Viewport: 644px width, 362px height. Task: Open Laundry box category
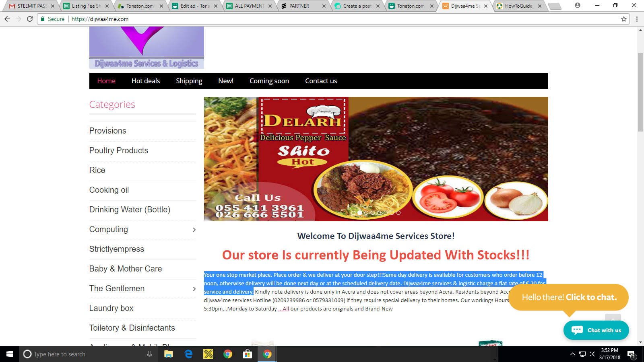[x=111, y=308]
